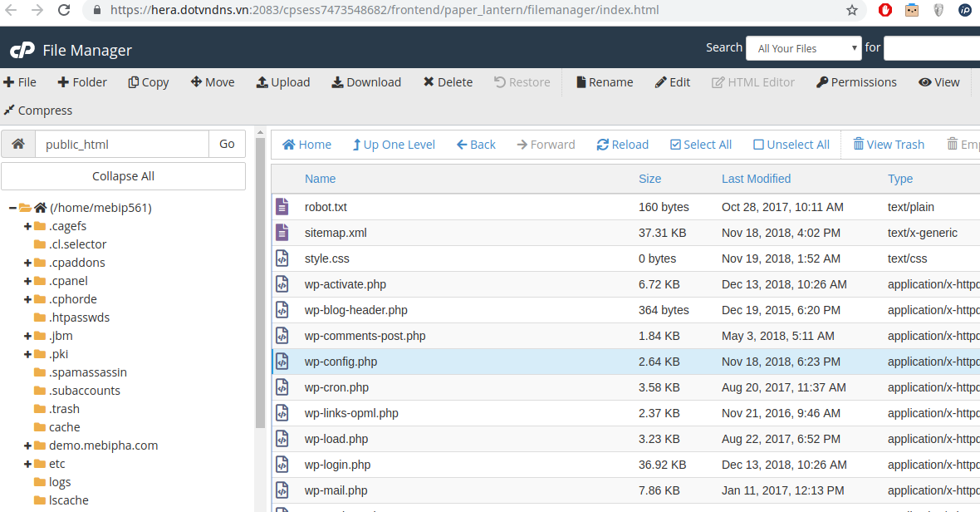Create a new File from the toolbar
980x512 pixels.
[x=20, y=82]
